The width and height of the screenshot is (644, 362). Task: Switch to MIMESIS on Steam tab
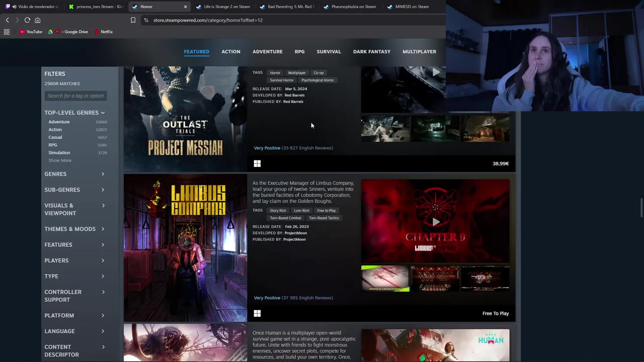click(408, 7)
